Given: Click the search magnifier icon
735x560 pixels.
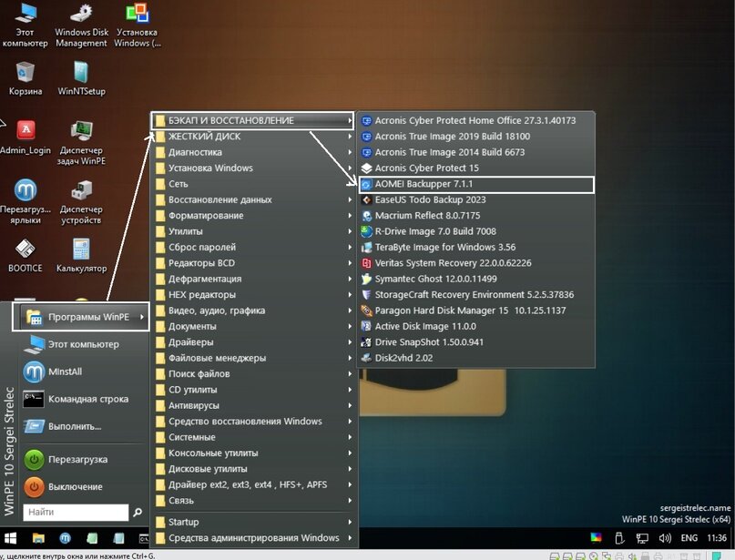Looking at the screenshot, I should click(x=138, y=513).
